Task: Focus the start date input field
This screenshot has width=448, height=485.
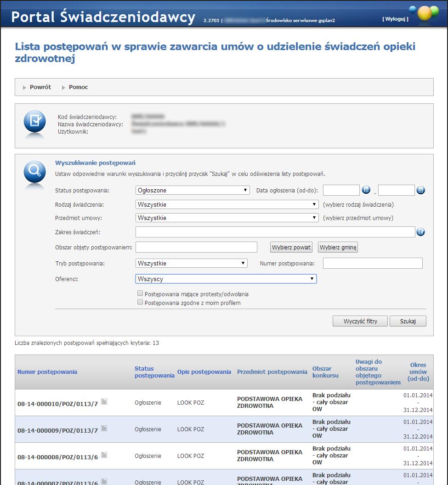Action: click(341, 190)
